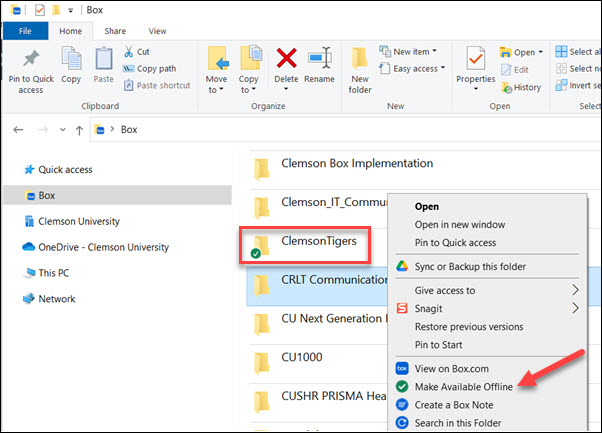The width and height of the screenshot is (602, 433).
Task: Click the Back navigation arrow
Action: (x=18, y=130)
